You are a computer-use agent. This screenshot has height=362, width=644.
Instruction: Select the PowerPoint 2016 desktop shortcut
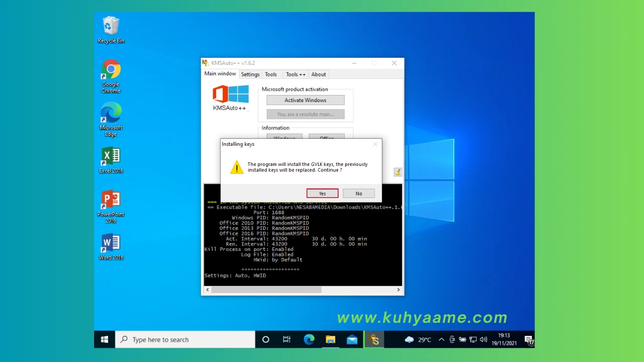click(x=111, y=207)
